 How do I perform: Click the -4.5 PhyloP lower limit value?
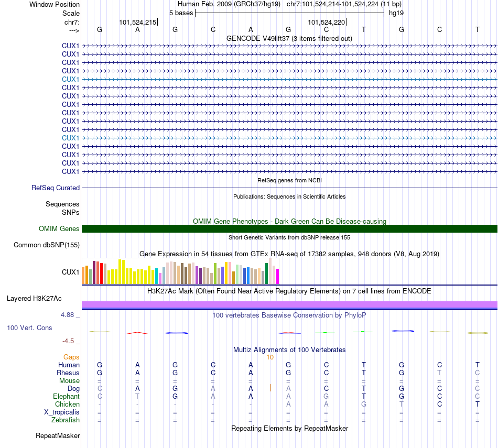coord(68,341)
